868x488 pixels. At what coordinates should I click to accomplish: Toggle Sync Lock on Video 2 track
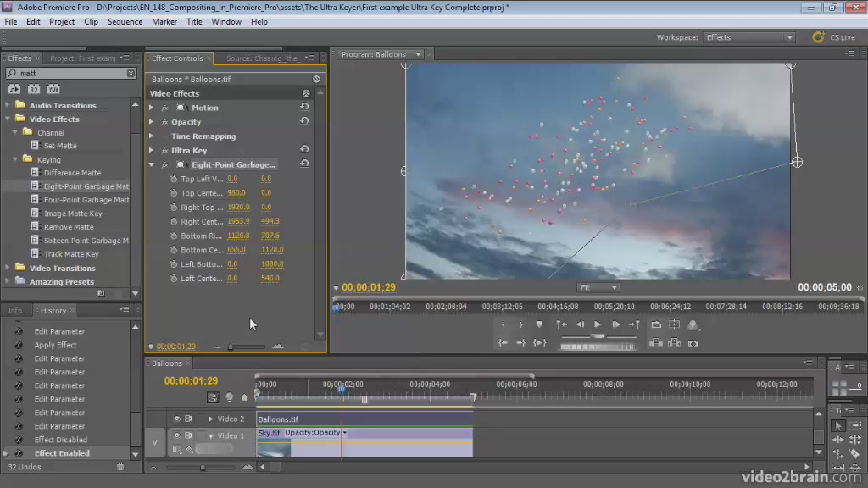coord(189,419)
